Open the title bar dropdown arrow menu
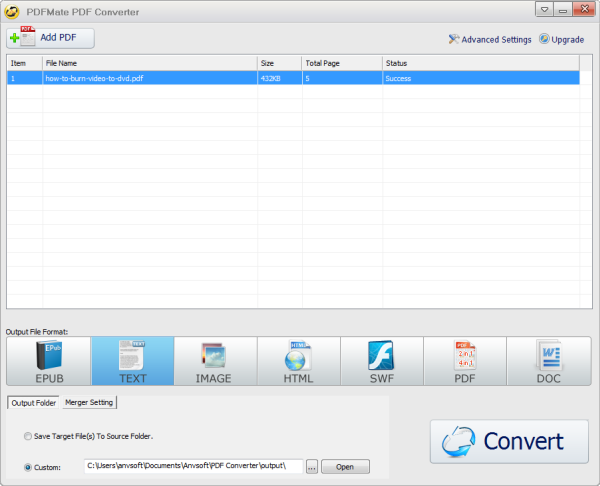Screen dimensions: 600x486 pyautogui.click(x=544, y=10)
